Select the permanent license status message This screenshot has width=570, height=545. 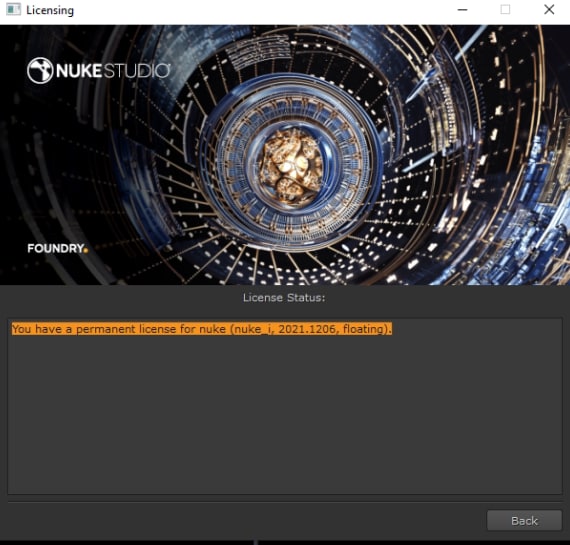(202, 329)
